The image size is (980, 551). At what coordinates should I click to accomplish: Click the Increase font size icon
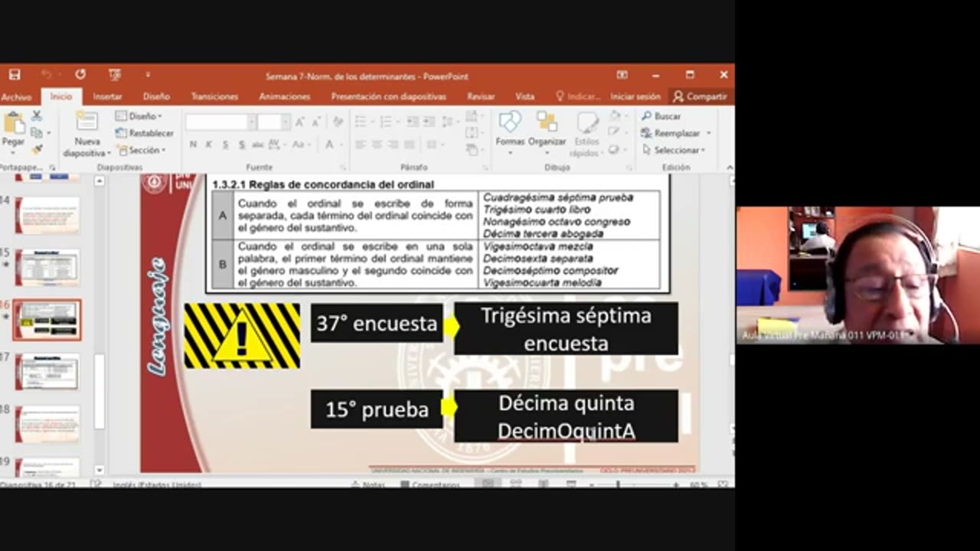coord(300,122)
